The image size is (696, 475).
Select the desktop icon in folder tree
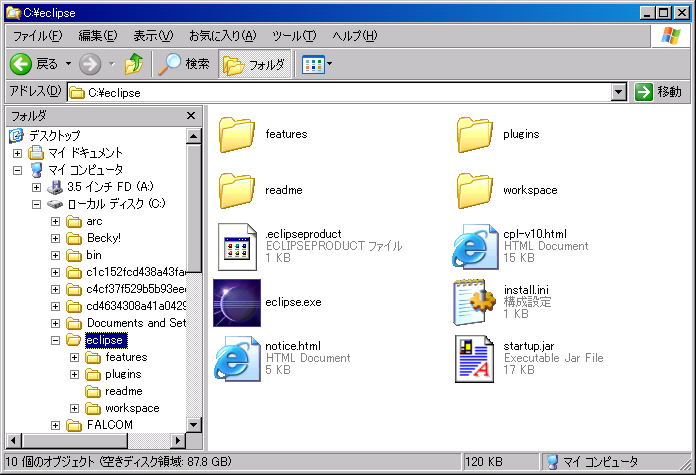[16, 135]
